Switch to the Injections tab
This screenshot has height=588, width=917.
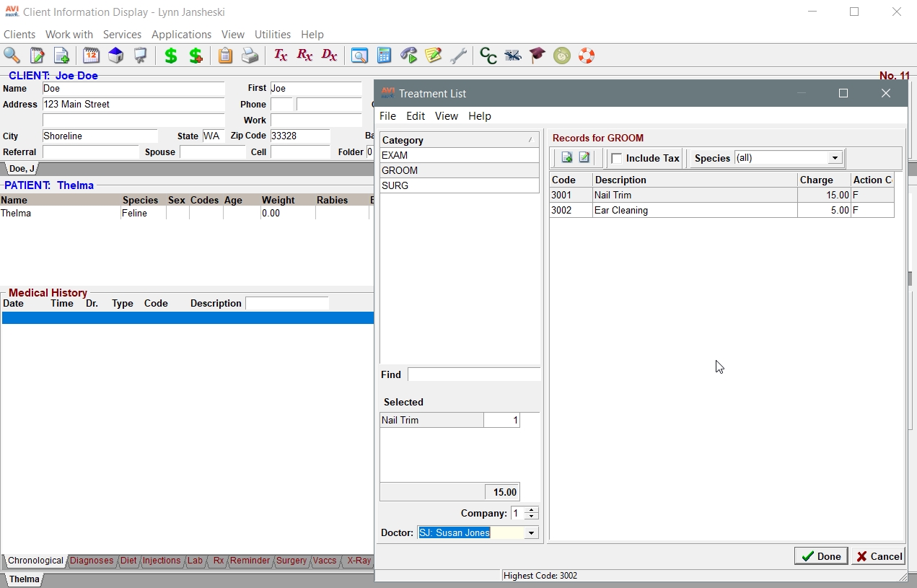click(x=162, y=561)
